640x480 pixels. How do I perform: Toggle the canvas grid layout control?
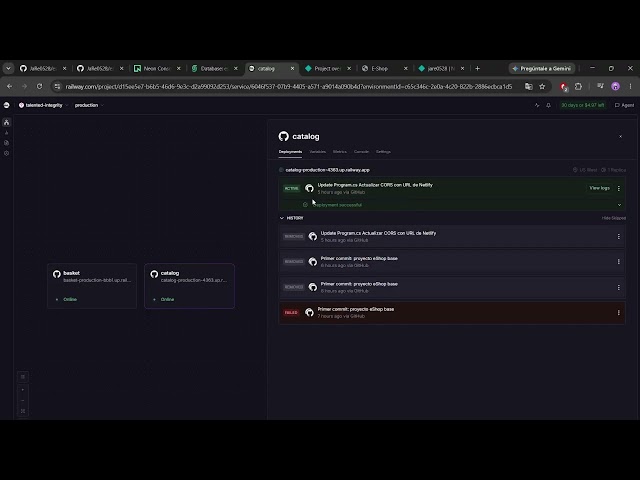point(23,377)
